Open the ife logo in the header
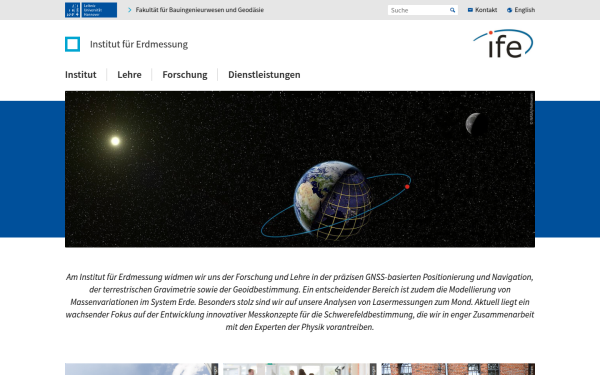Screen dimensions: 600x375 pos(503,44)
